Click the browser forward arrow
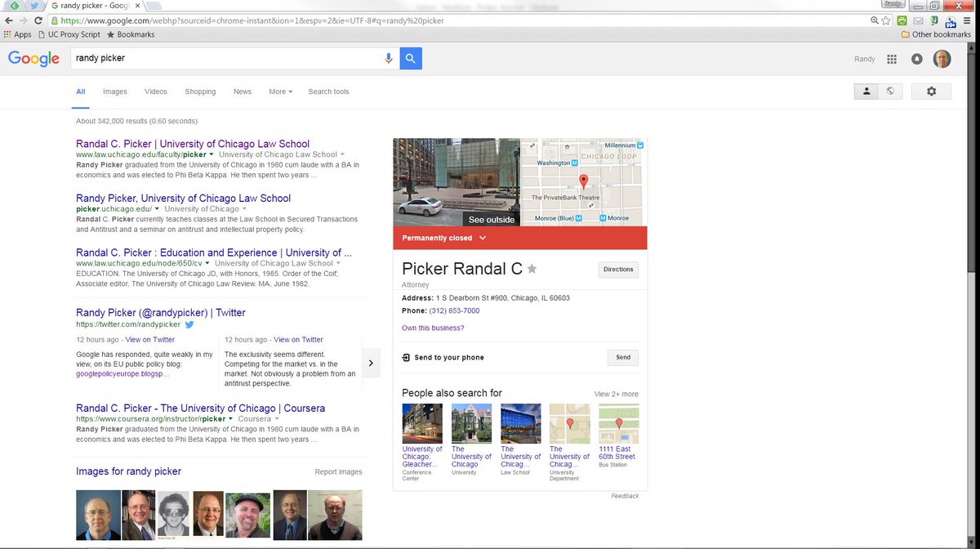 pyautogui.click(x=24, y=20)
